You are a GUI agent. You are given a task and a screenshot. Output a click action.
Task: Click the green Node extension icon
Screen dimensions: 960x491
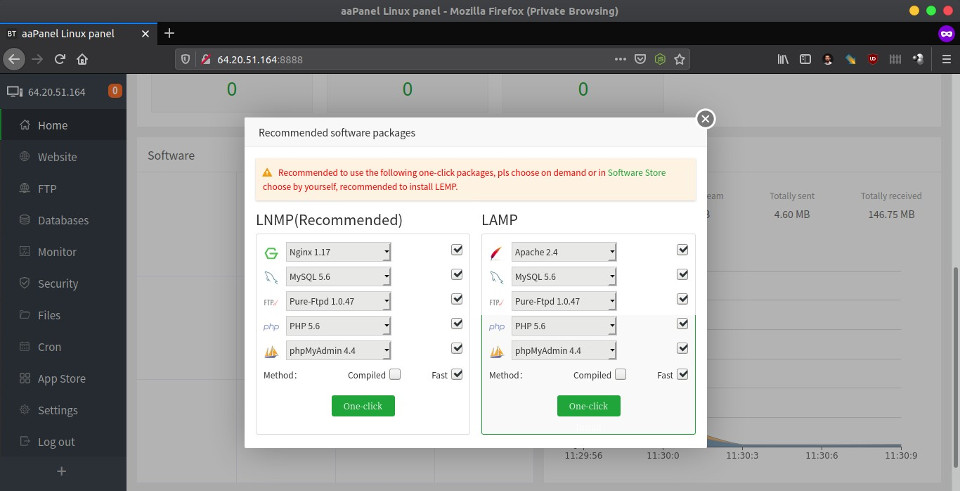[659, 59]
